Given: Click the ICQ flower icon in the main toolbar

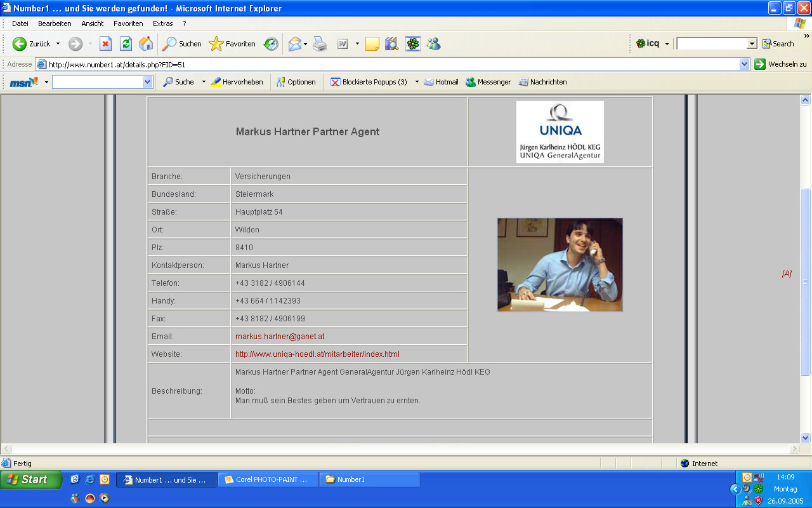Looking at the screenshot, I should (413, 44).
